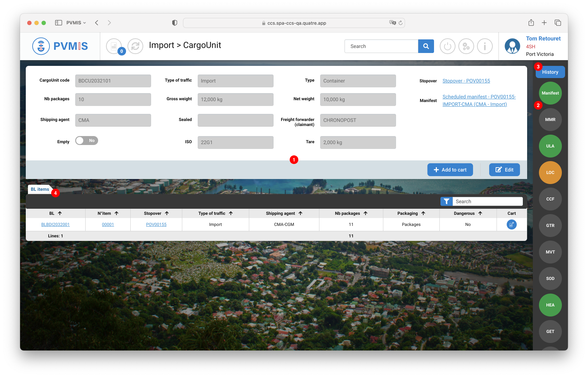Open the Stopover - POV00155 link

click(x=466, y=81)
